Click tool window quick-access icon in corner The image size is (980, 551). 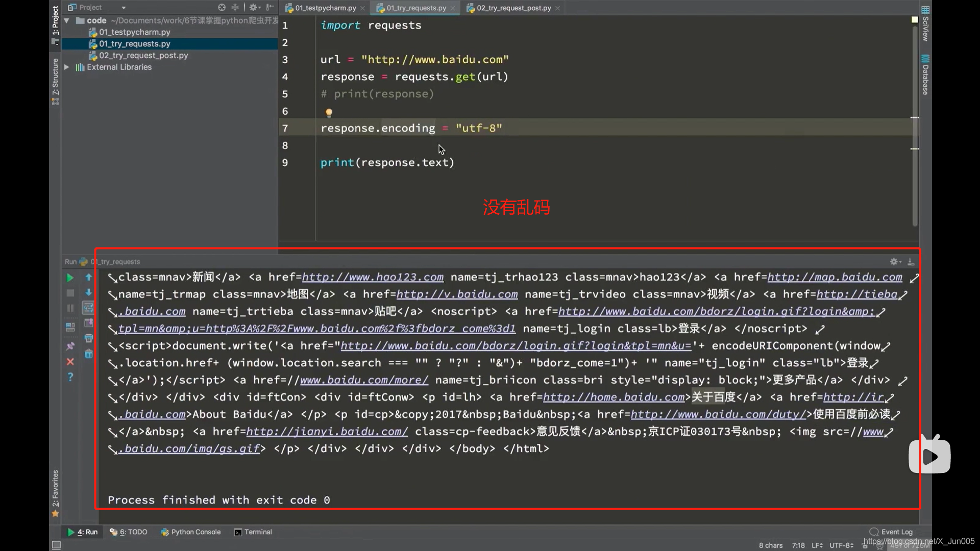click(x=57, y=545)
